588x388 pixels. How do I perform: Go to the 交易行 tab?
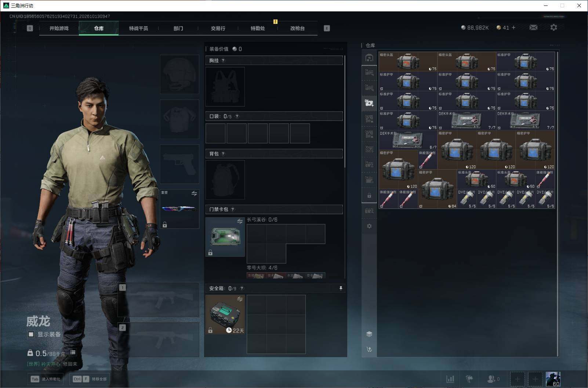[x=218, y=28]
